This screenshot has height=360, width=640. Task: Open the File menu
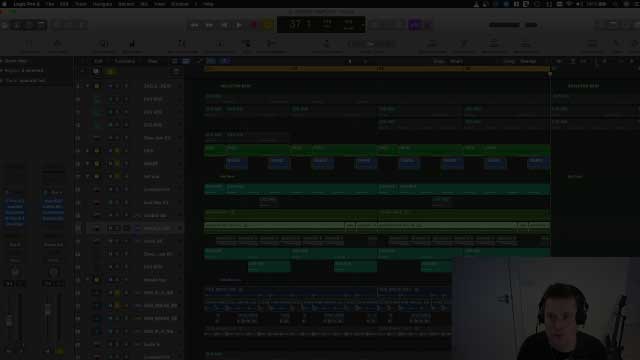(50, 4)
